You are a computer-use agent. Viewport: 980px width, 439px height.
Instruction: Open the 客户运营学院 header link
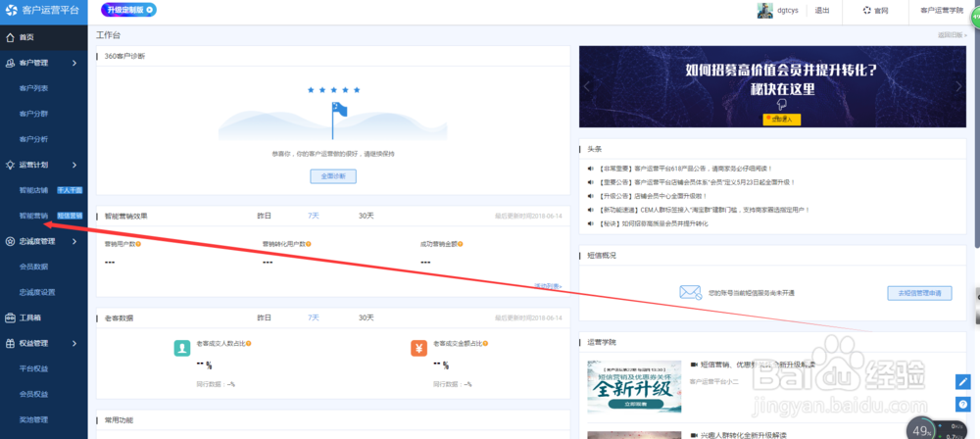click(942, 11)
